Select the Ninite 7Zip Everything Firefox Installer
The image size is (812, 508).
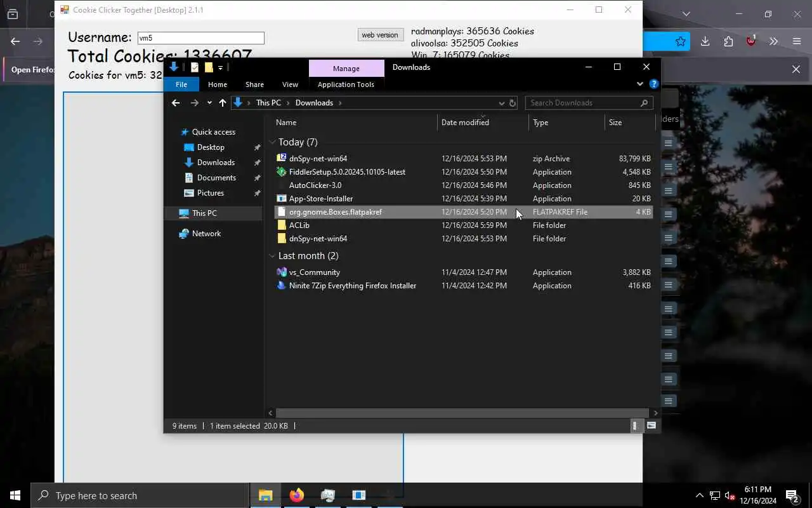463,286
